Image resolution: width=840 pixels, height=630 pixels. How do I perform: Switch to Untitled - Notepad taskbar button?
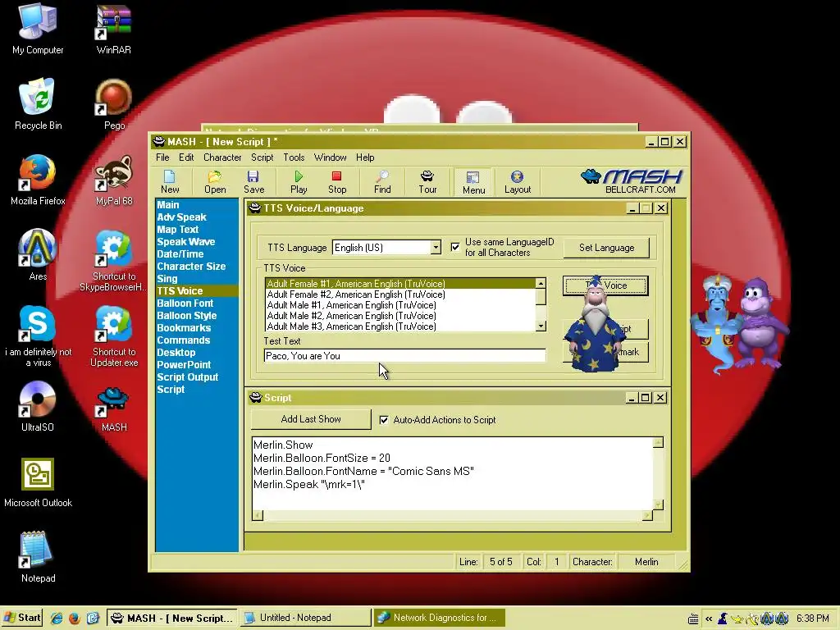[x=305, y=618]
